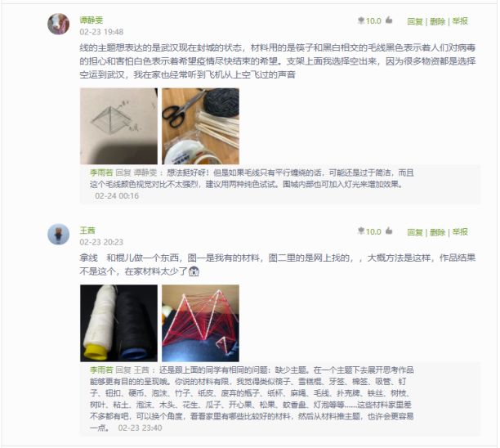Viewport: 500px width, 448px height.
Task: Report 谭静雯's comment with 举报
Action: tap(460, 21)
